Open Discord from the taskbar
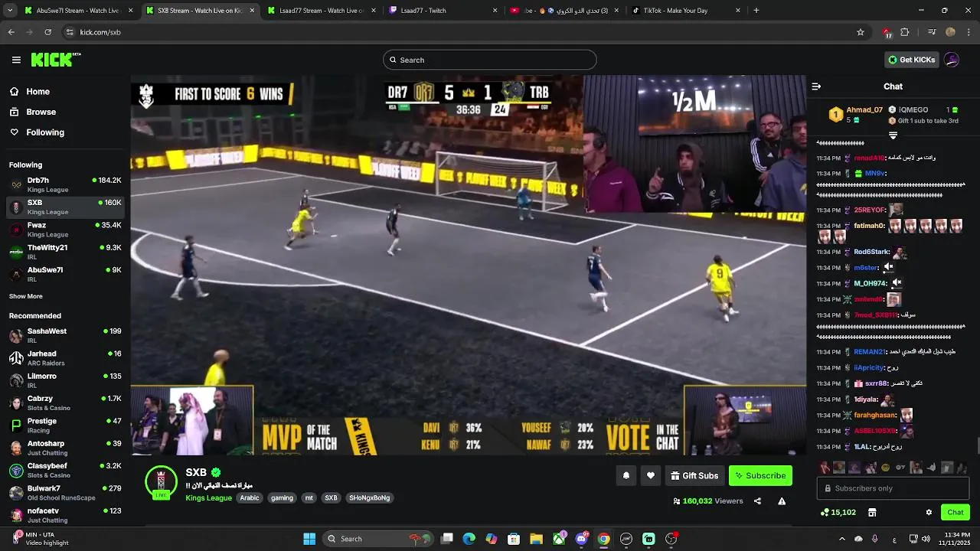Image resolution: width=980 pixels, height=551 pixels. [581, 539]
